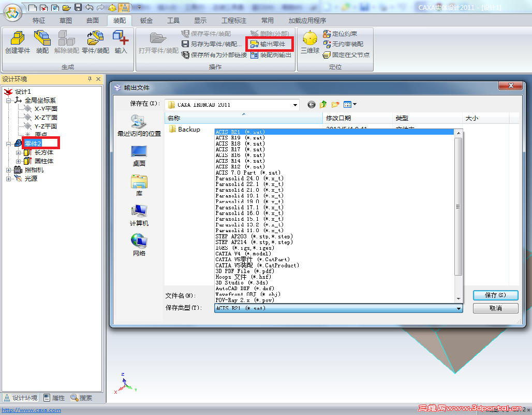Select Parasolid 24.0 file type
The height and width of the screenshot is (415, 532).
point(249,178)
